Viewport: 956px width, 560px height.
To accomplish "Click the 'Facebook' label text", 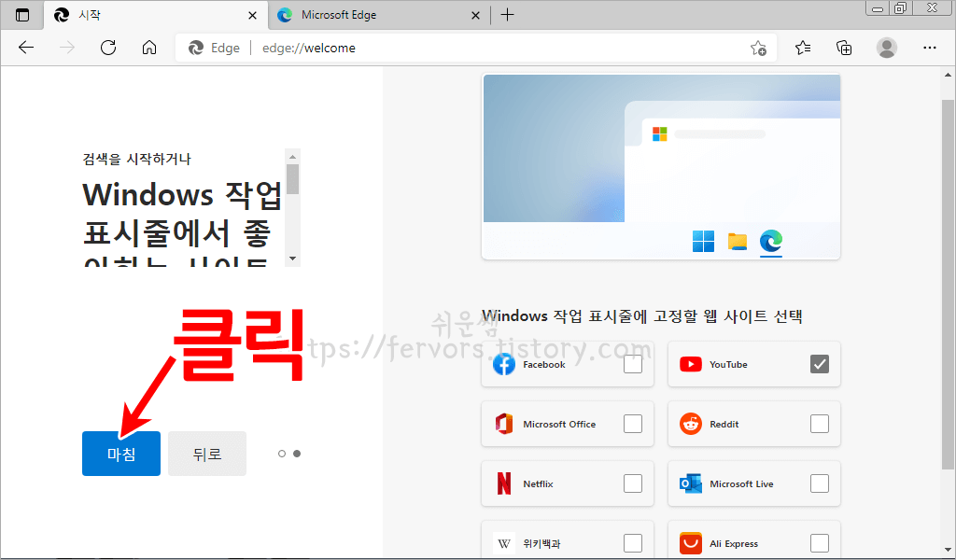I will 544,364.
